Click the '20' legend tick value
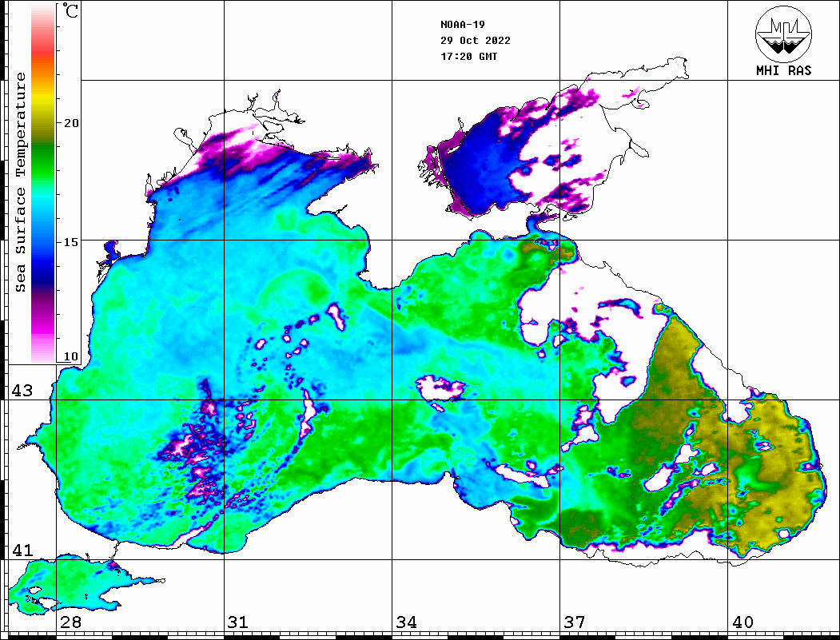The width and height of the screenshot is (840, 640). pyautogui.click(x=71, y=122)
